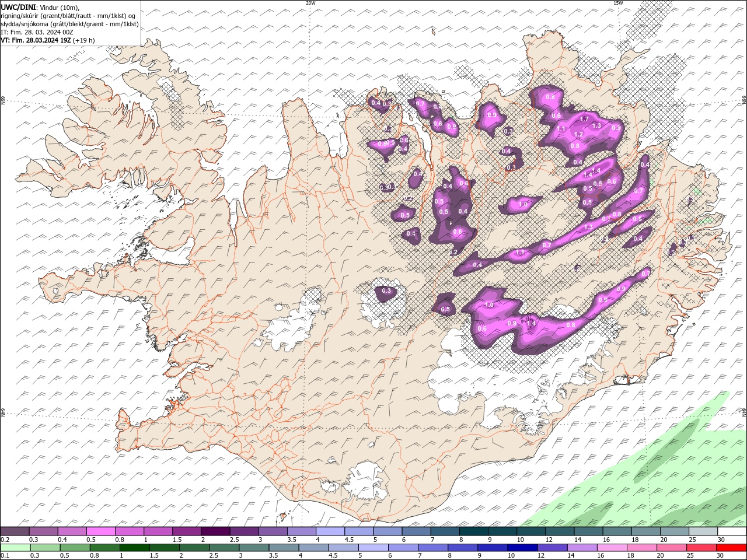The width and height of the screenshot is (747, 560).
Task: Pick the snow scale swatch labeled 0.3
Action: click(44, 531)
